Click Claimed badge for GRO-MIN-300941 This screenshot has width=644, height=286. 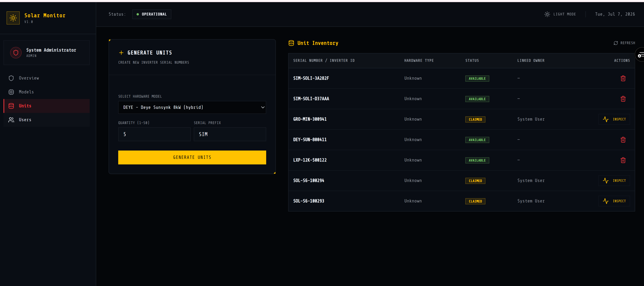point(475,120)
